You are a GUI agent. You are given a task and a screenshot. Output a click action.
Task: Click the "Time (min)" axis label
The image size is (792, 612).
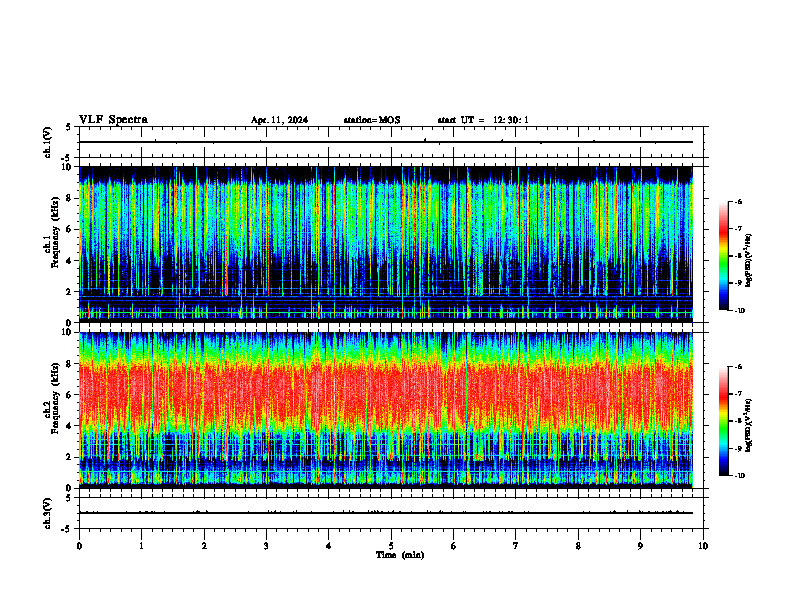click(400, 555)
